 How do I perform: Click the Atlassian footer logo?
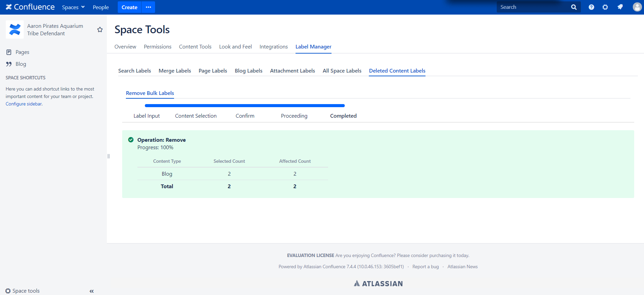coord(378,283)
